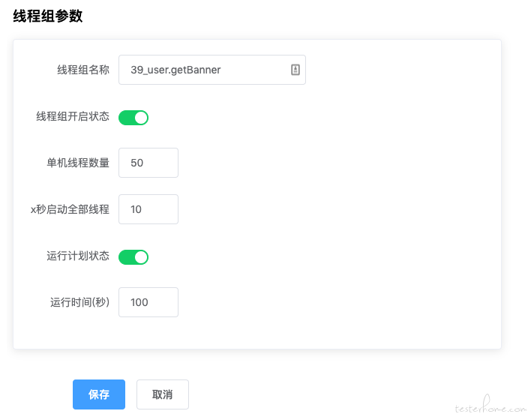Click the 运行时间(秒) label
This screenshot has width=528, height=420.
(79, 302)
